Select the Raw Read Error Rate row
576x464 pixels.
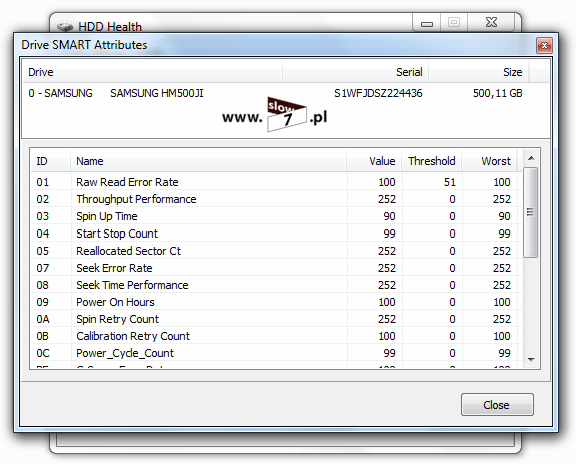(276, 182)
